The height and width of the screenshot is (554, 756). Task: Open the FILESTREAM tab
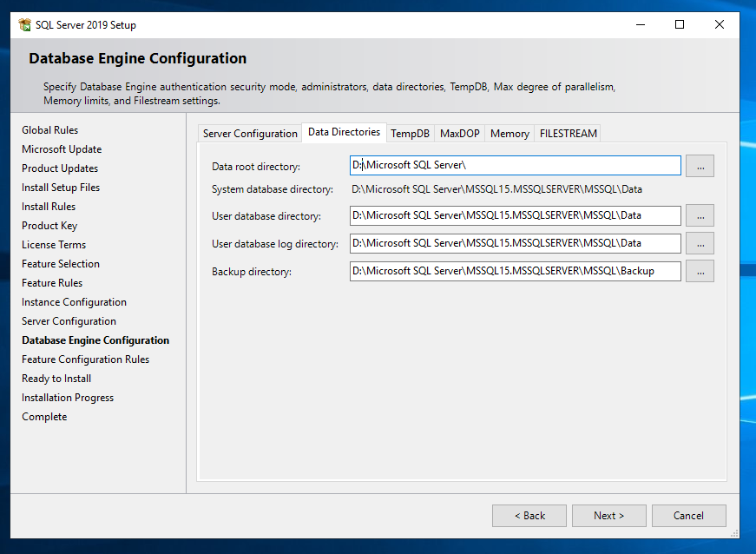click(x=568, y=134)
